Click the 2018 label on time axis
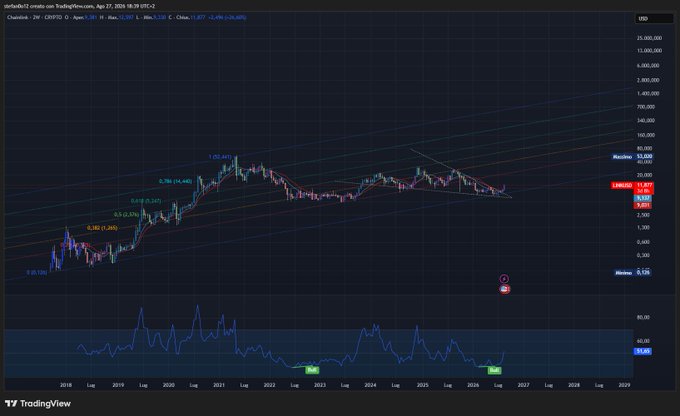Image resolution: width=680 pixels, height=416 pixels. pos(66,385)
